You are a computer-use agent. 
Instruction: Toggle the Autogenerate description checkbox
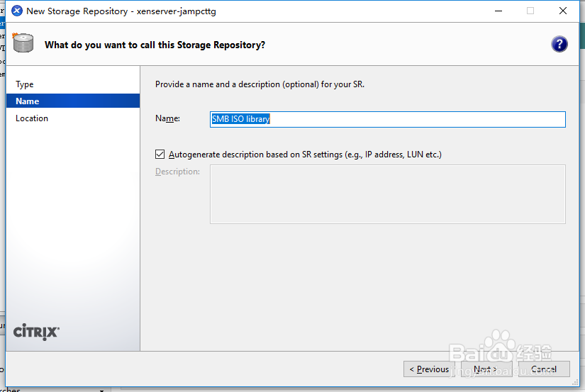coord(160,154)
